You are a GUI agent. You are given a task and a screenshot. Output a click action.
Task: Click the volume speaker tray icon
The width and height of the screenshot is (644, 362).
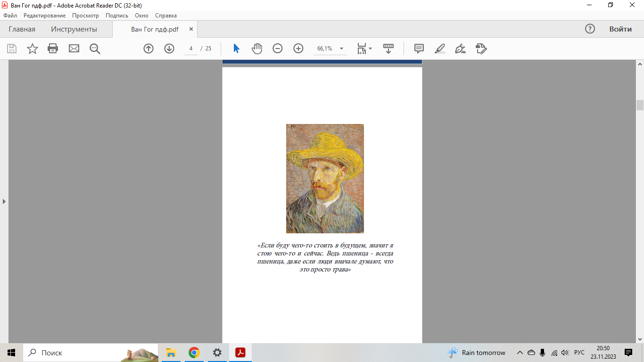pos(565,353)
